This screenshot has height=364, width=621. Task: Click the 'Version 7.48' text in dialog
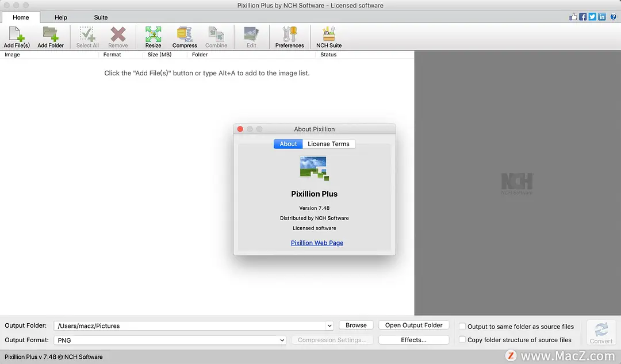[315, 208]
